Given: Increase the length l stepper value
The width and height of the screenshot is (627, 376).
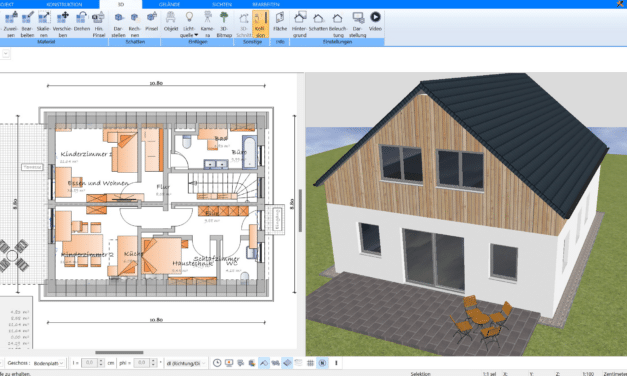Looking at the screenshot, I should coord(101,361).
